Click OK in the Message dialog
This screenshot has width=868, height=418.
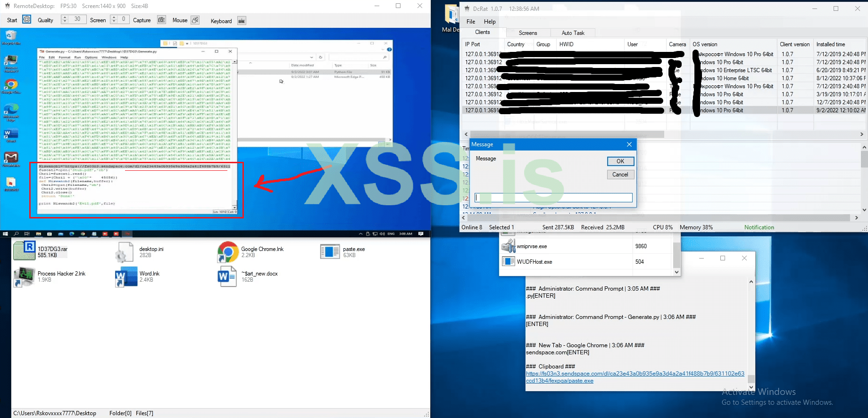coord(620,161)
